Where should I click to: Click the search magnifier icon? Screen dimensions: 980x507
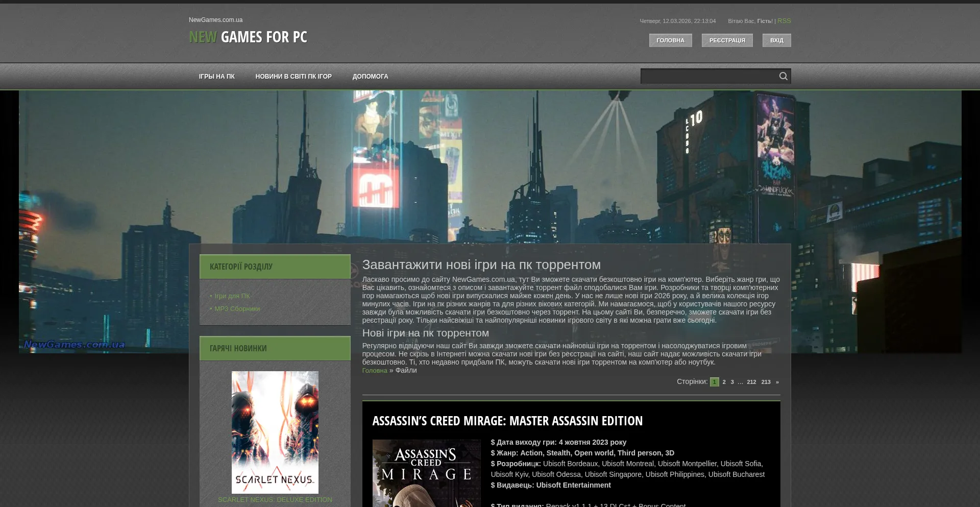point(783,76)
